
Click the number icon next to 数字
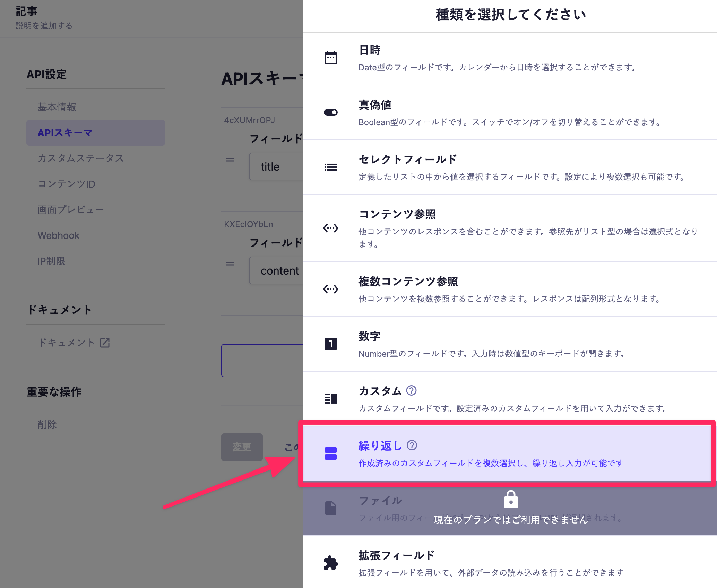click(x=330, y=344)
